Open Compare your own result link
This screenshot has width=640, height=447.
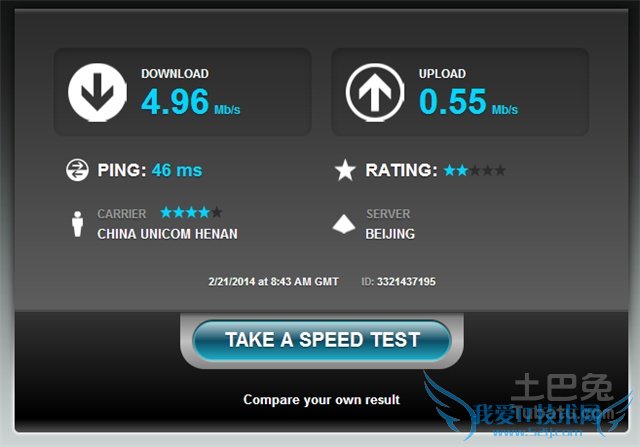321,399
